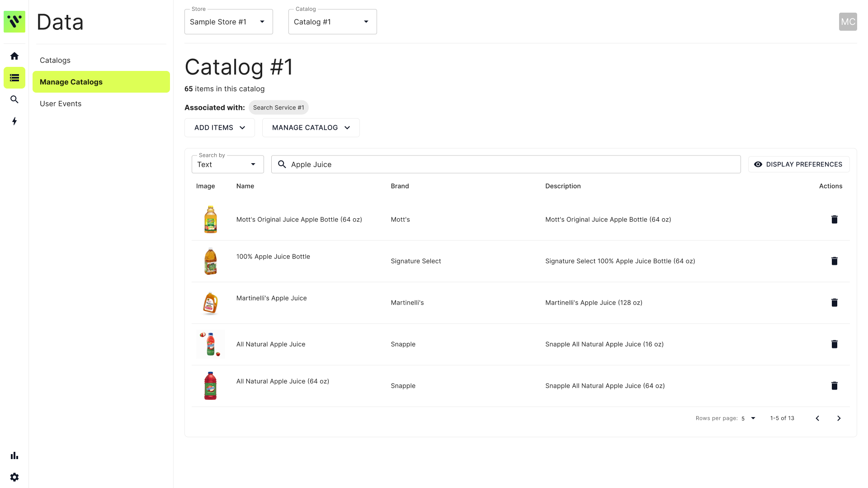Open the Store dropdown
The width and height of the screenshot is (868, 488).
click(x=229, y=22)
